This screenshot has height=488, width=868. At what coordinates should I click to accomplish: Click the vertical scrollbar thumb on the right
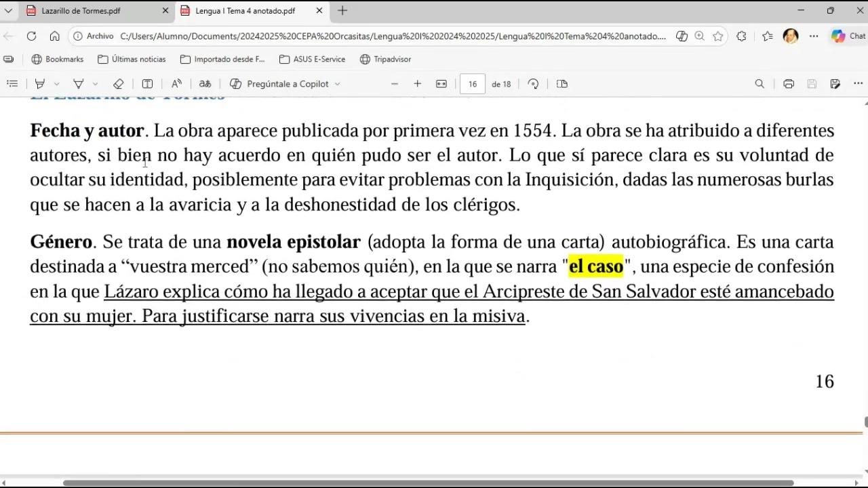(x=865, y=422)
